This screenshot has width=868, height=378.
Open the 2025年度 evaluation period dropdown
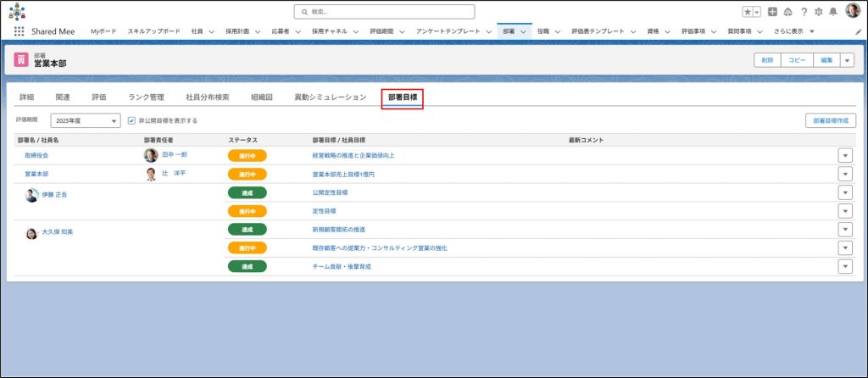[86, 120]
